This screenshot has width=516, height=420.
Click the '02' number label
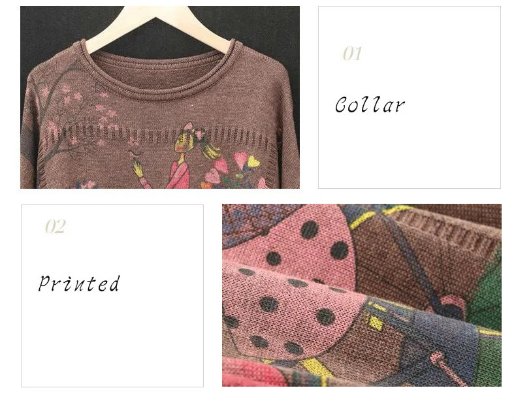point(56,227)
